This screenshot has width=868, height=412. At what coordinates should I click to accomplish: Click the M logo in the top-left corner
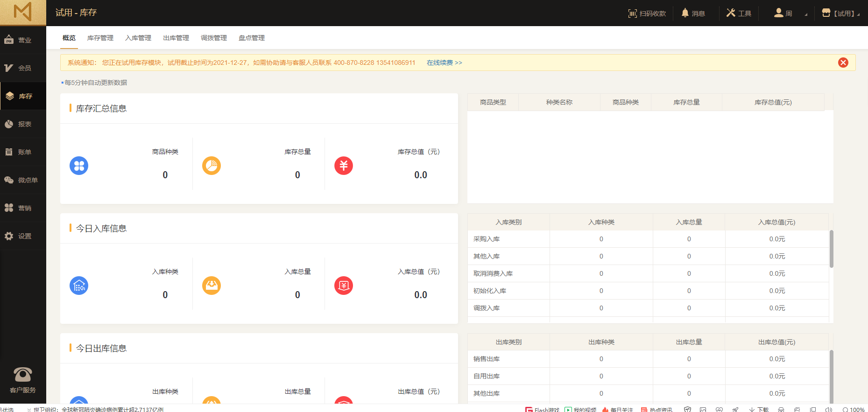click(23, 12)
